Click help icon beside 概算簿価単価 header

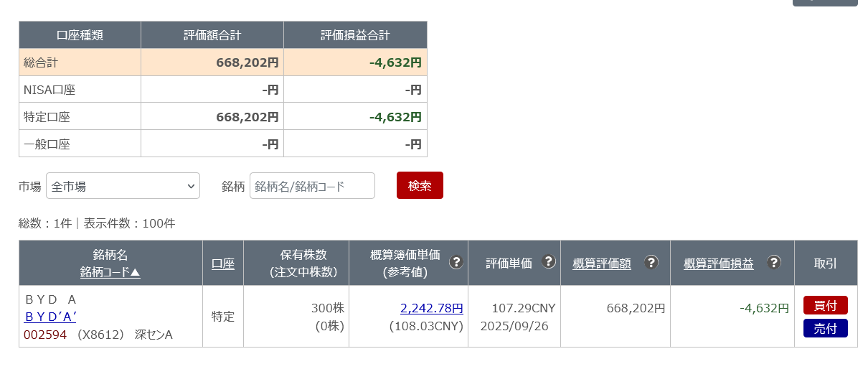point(456,262)
